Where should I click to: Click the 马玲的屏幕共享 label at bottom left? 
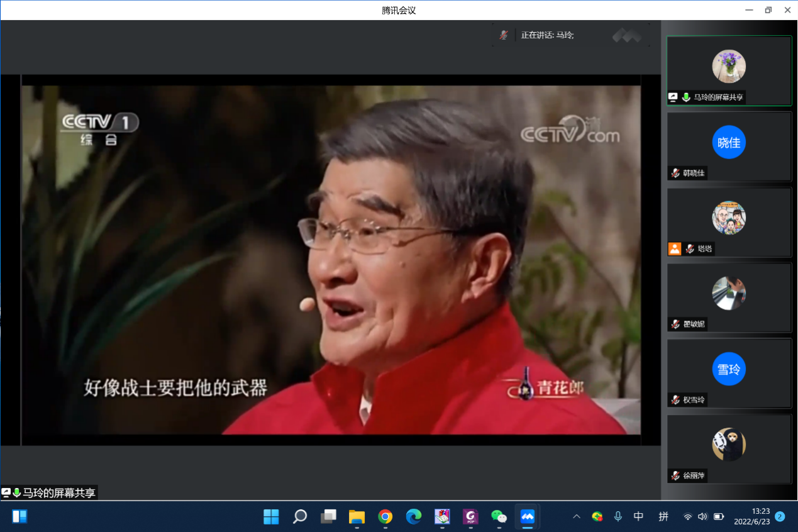tap(58, 493)
